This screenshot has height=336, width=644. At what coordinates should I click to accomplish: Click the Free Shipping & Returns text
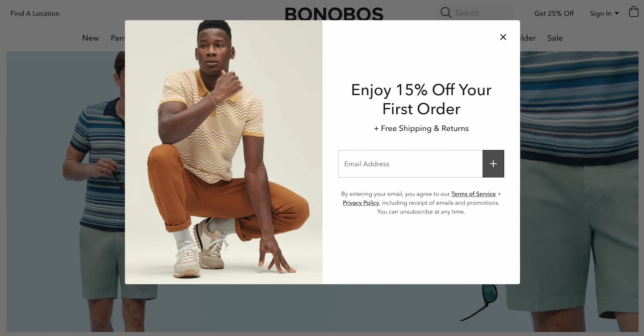coord(421,128)
